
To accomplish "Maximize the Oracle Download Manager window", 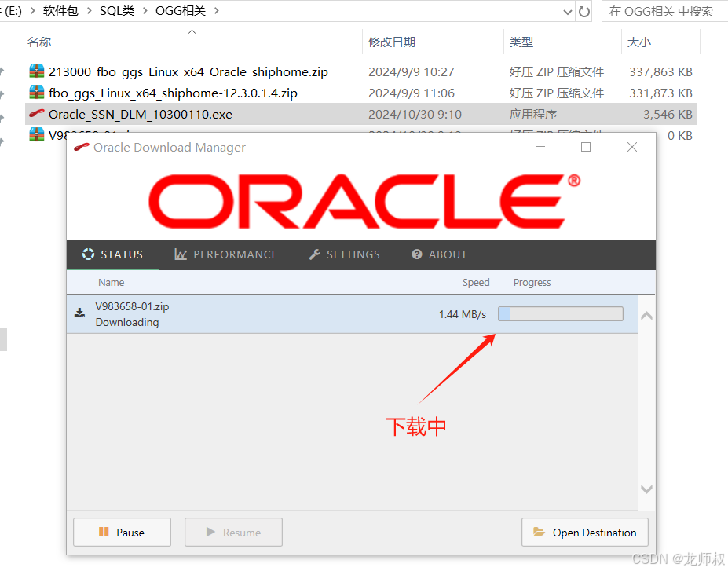I will [x=586, y=147].
